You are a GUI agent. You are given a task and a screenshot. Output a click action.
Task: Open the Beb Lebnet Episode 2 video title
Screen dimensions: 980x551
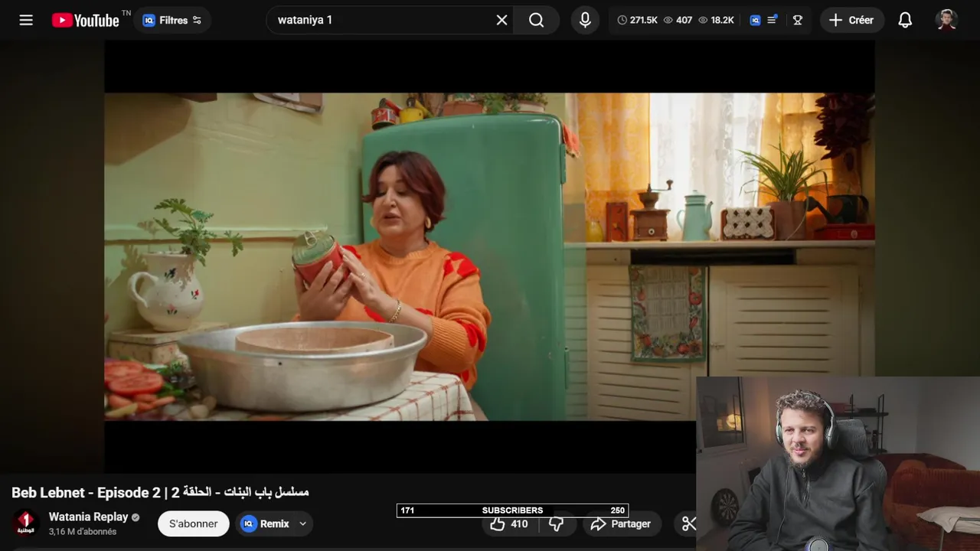coord(160,492)
